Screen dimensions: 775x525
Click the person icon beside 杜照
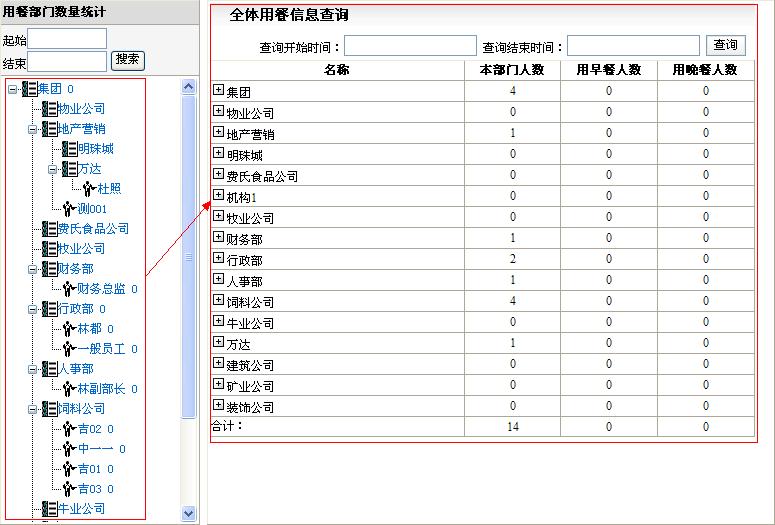pyautogui.click(x=89, y=189)
